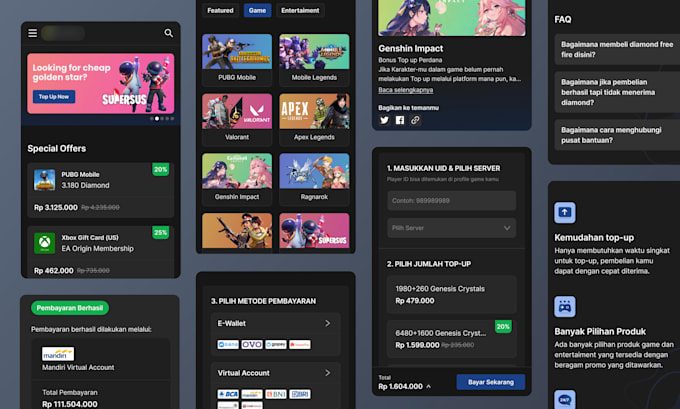Viewport: 680px width, 409px height.
Task: Select the BNI bank logo
Action: point(276,394)
